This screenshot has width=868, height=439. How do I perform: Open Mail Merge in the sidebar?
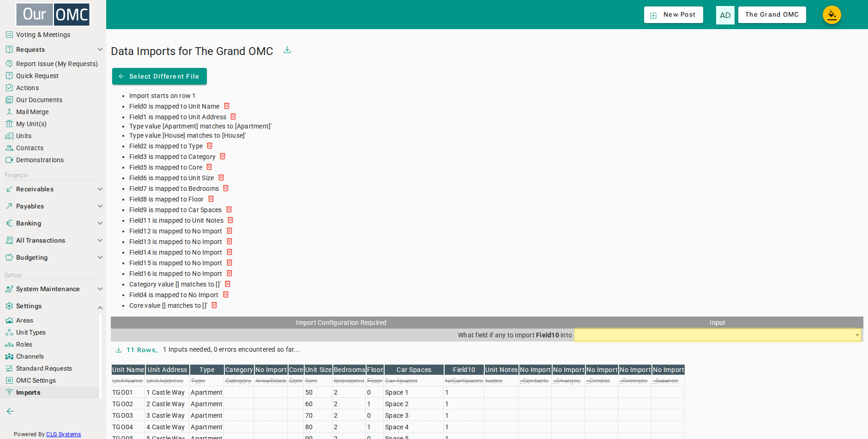(x=32, y=112)
